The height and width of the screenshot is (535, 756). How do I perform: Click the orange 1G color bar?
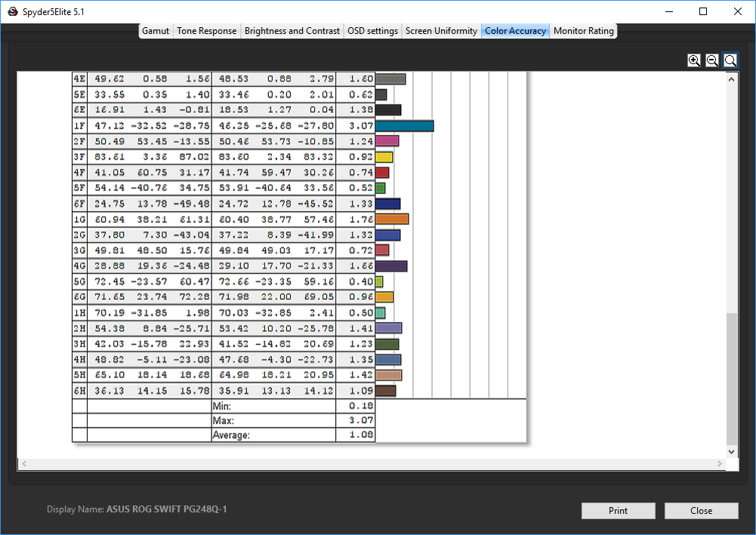pyautogui.click(x=392, y=219)
